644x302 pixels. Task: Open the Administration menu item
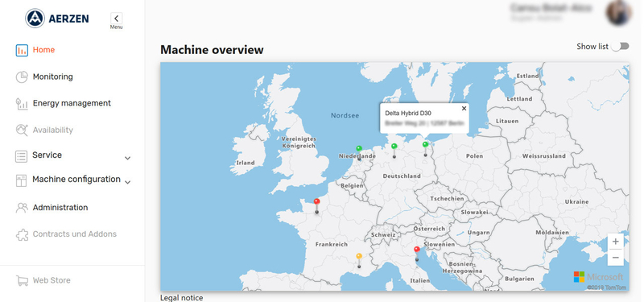[x=60, y=208]
